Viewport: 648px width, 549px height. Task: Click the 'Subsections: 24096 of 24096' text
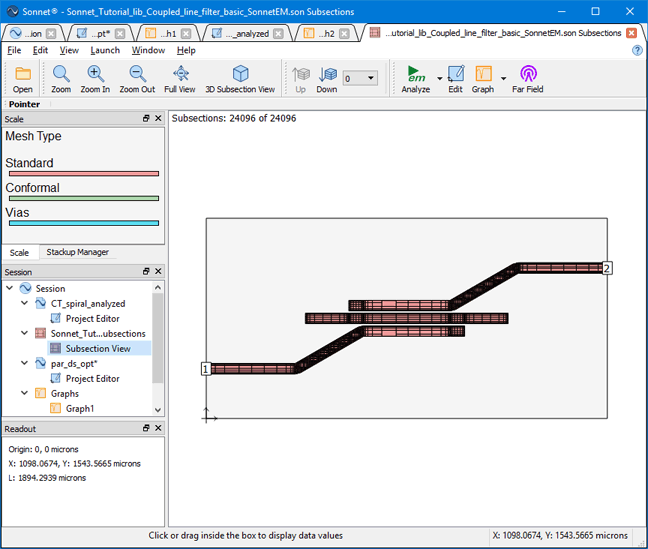click(234, 118)
